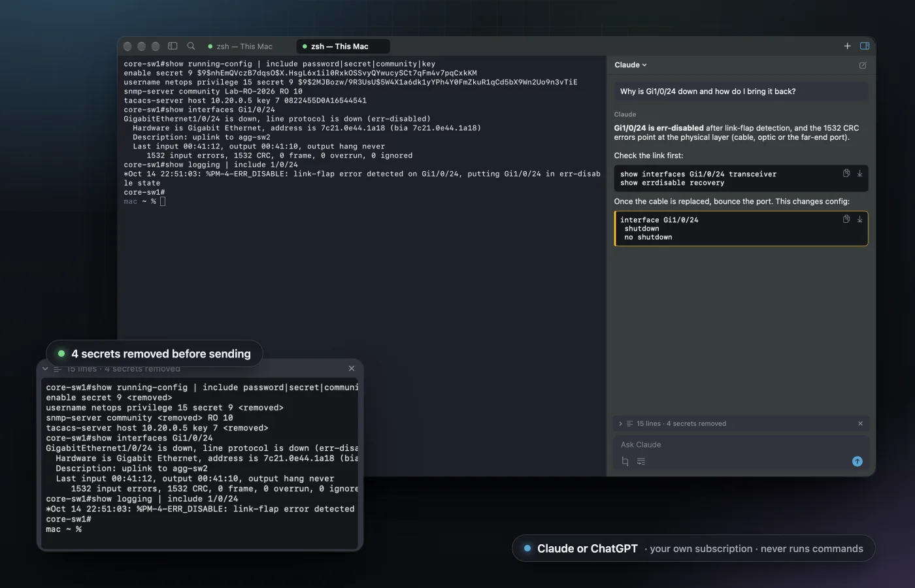Toggle the blue assistant side panel icon
This screenshot has width=915, height=588.
[865, 46]
